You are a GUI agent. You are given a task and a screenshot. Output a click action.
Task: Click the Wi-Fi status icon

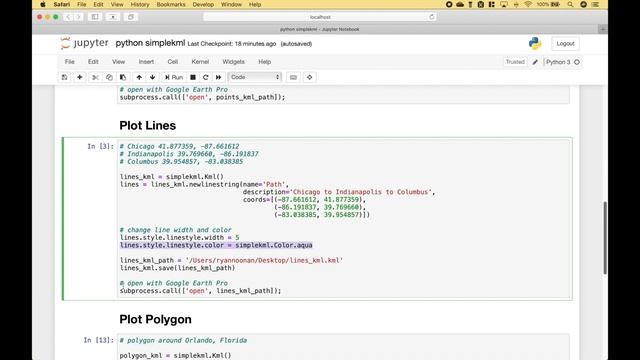(528, 4)
